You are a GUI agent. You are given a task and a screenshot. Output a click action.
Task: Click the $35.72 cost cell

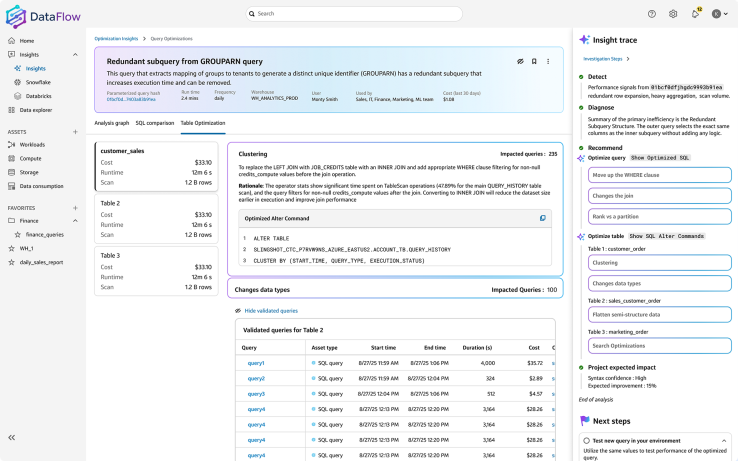click(x=535, y=363)
